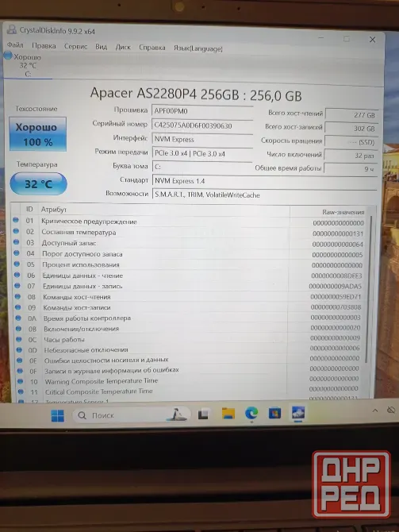Click the scrollbar of the attribute list
399x532 pixels.
(368, 288)
